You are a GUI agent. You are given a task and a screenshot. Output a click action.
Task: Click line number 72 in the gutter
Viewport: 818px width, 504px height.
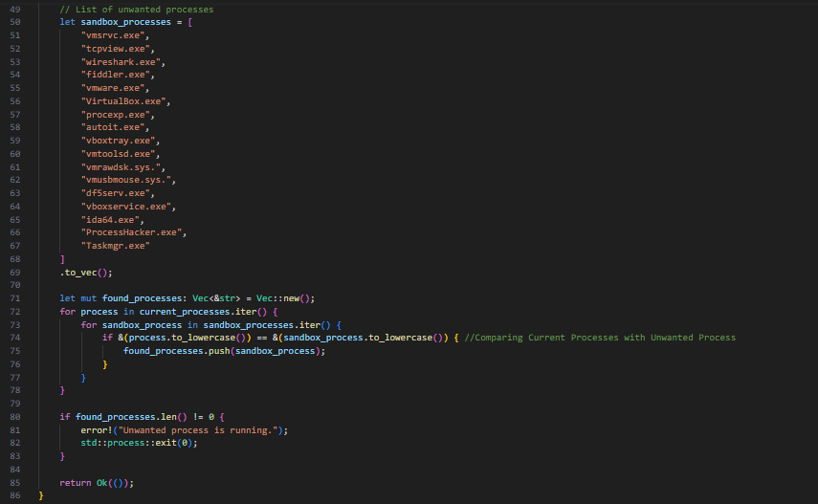click(14, 312)
